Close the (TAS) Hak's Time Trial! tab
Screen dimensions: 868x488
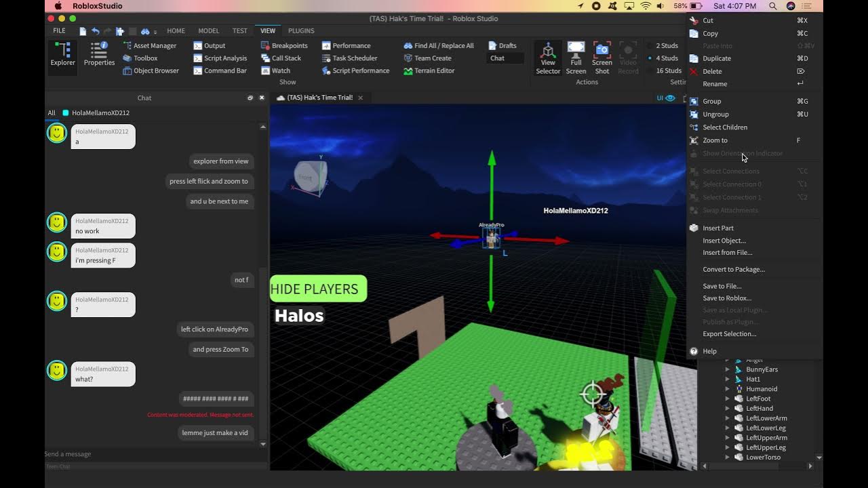[360, 98]
